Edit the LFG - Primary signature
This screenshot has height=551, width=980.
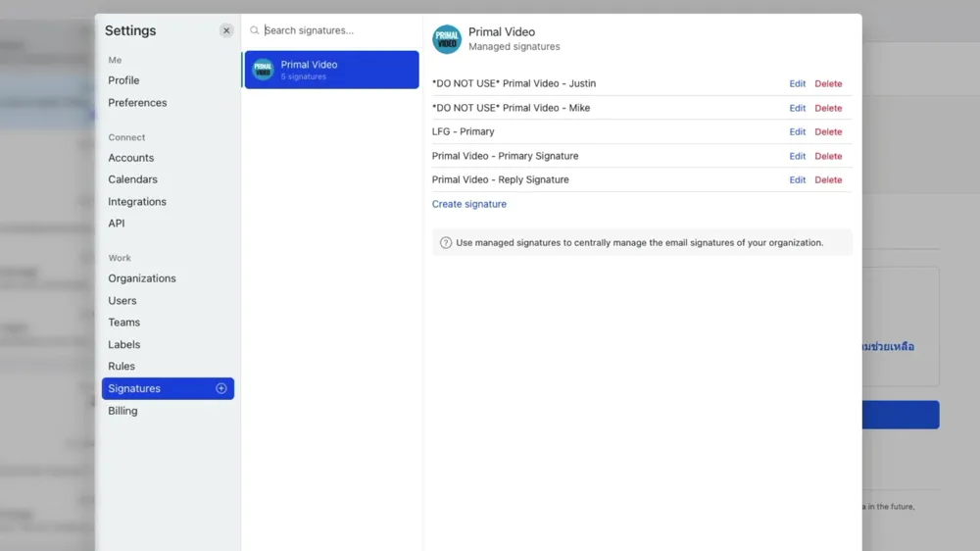tap(798, 132)
